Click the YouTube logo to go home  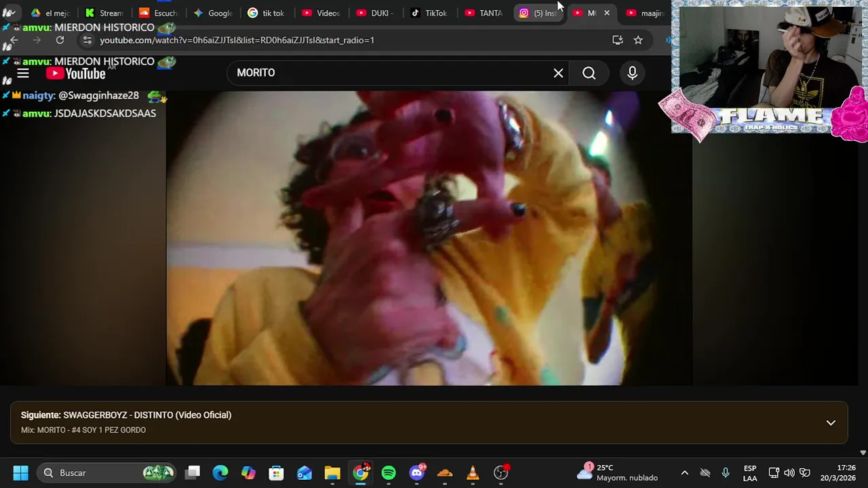pyautogui.click(x=76, y=73)
